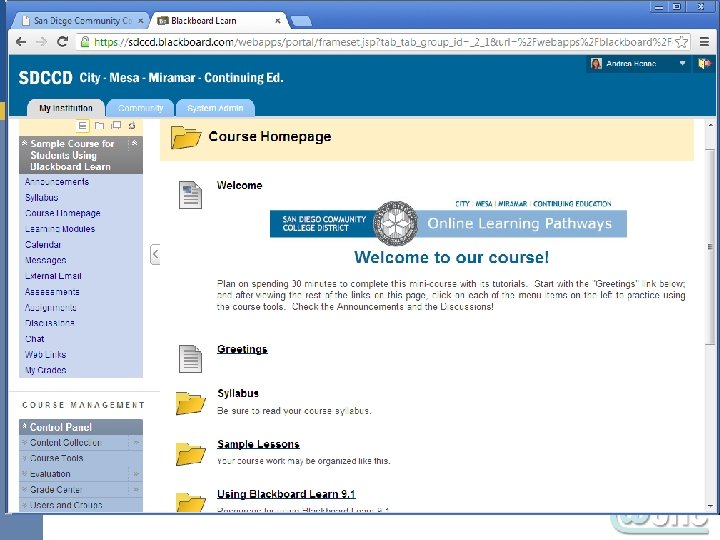Open Messages in course menu

pyautogui.click(x=45, y=260)
